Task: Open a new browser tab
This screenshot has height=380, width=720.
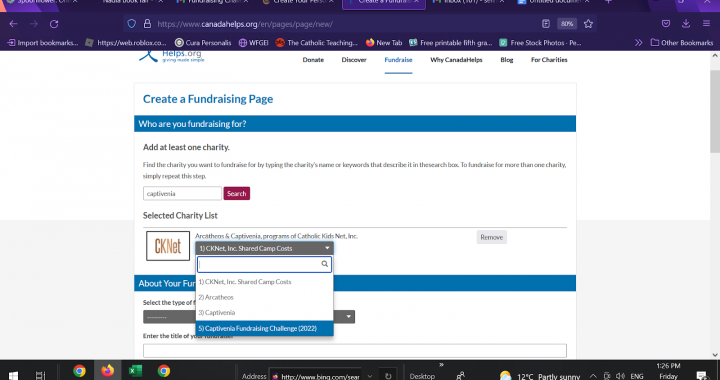Action: [608, 2]
